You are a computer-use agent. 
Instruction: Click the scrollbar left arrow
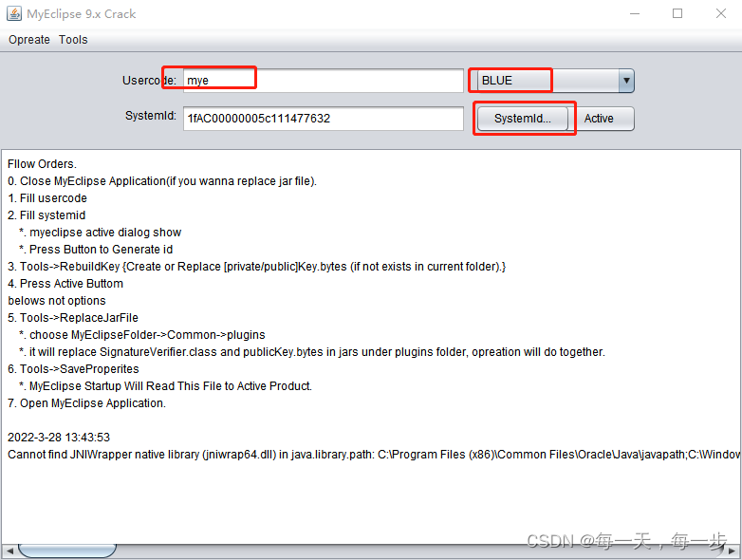[9, 551]
